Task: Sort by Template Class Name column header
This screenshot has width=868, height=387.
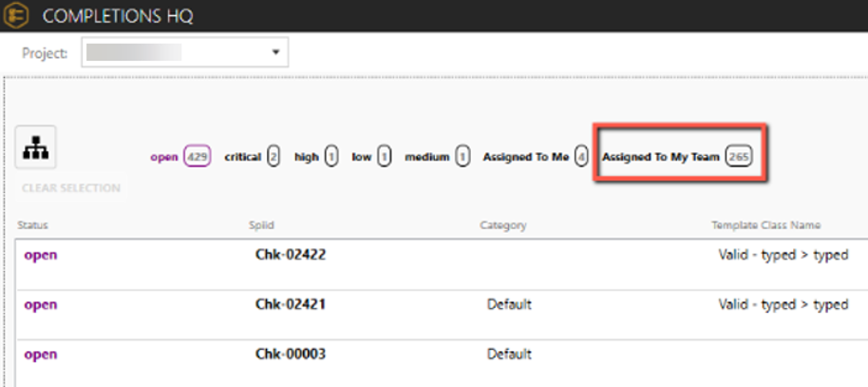Action: click(x=765, y=225)
